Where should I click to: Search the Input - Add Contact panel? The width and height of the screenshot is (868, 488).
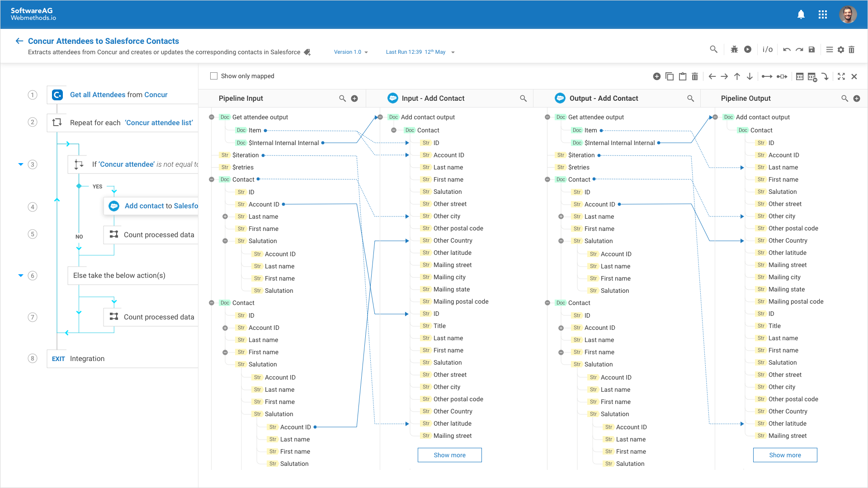[523, 99]
